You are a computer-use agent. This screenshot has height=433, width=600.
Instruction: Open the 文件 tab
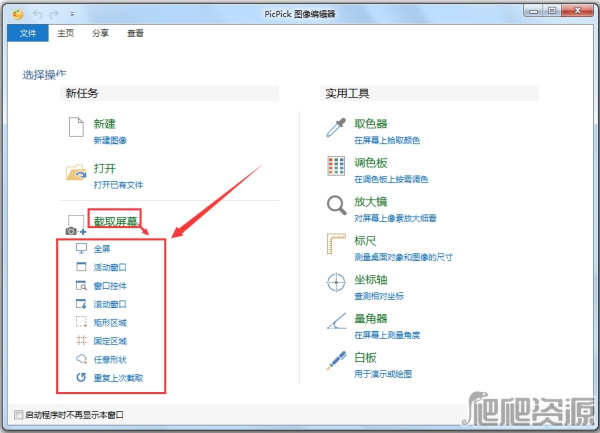(x=28, y=33)
